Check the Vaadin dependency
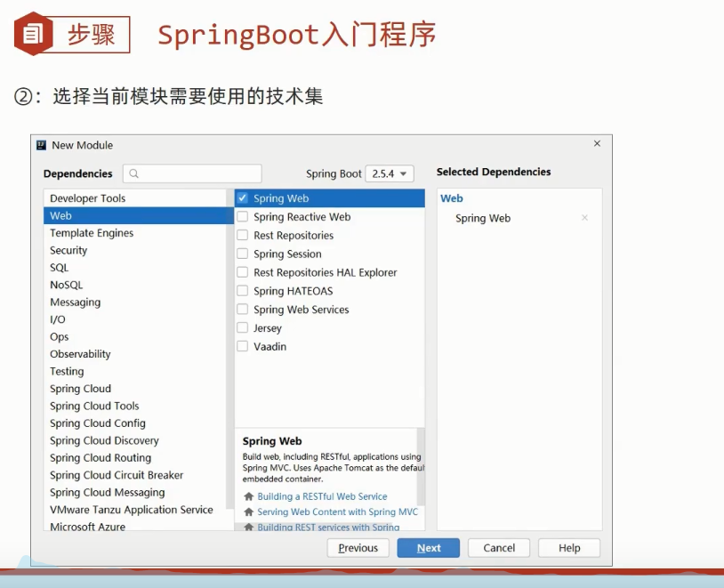The height and width of the screenshot is (588, 724). pyautogui.click(x=243, y=346)
